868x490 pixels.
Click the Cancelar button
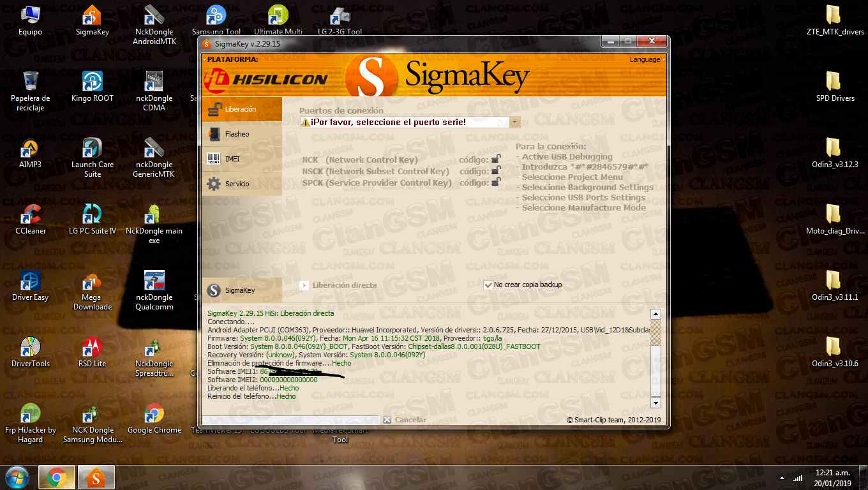(405, 420)
